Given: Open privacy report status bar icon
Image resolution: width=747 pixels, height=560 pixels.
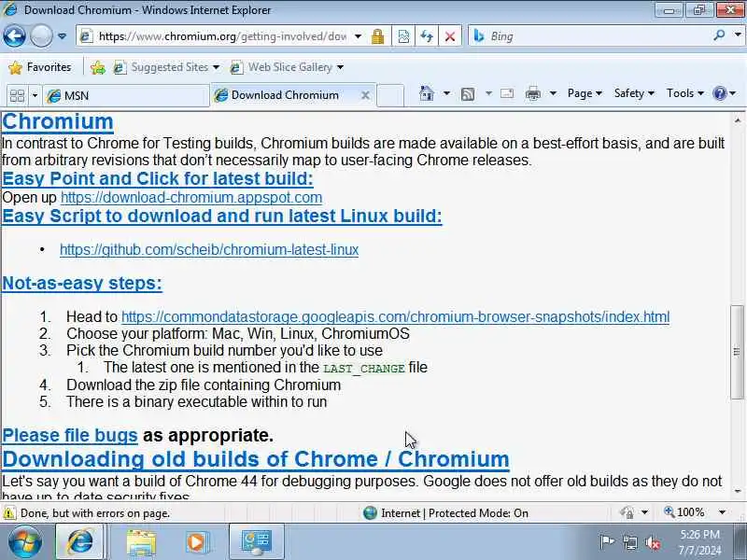Looking at the screenshot, I should (x=627, y=512).
